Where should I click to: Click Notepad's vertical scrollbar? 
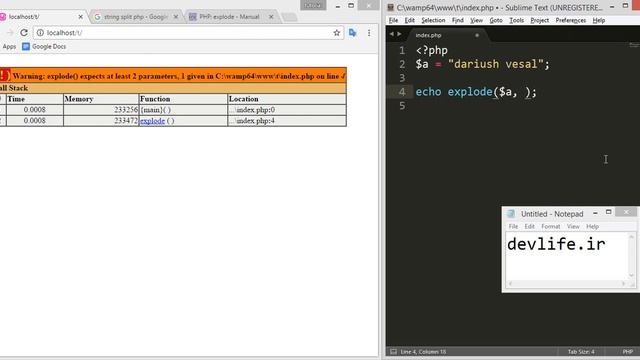coord(631,256)
